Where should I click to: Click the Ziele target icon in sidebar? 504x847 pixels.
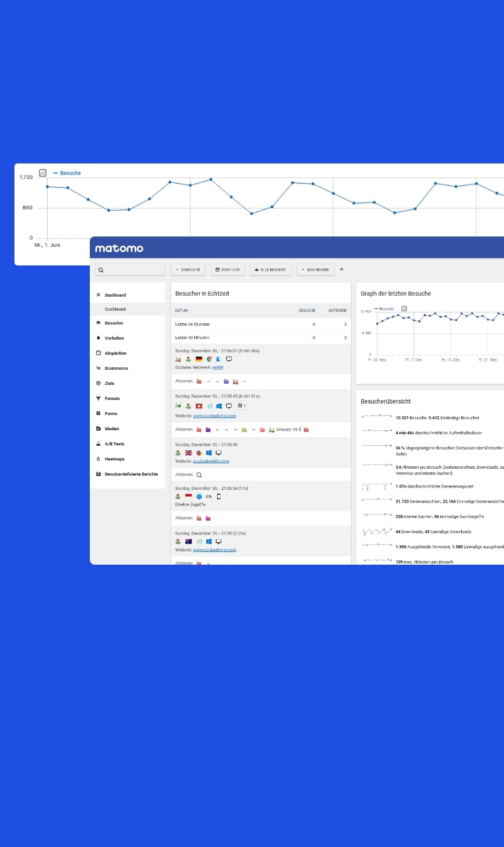point(98,383)
